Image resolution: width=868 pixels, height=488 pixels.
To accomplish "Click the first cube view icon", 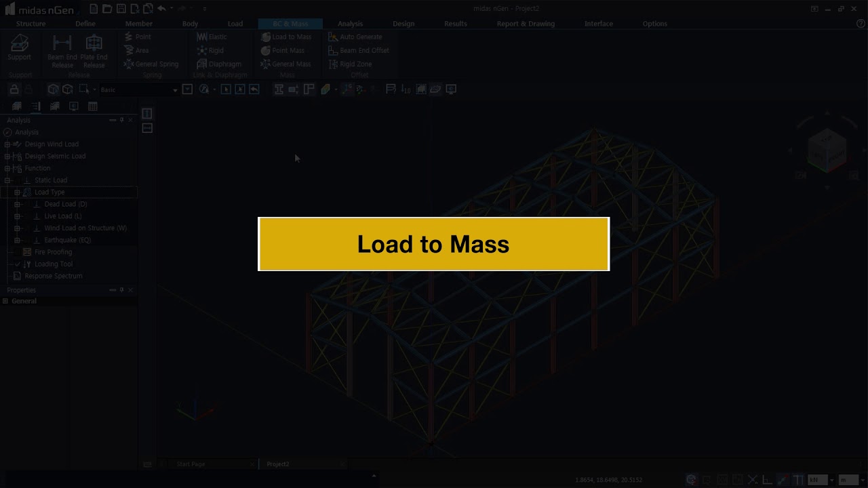I will pos(53,89).
